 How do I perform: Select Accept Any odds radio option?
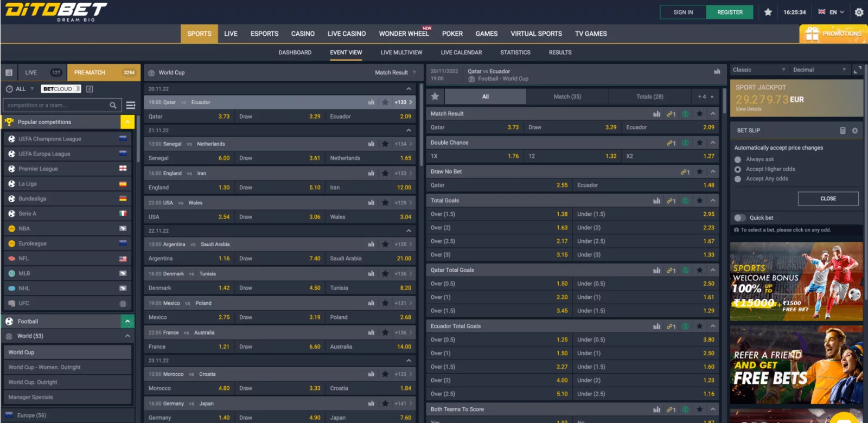click(x=738, y=179)
